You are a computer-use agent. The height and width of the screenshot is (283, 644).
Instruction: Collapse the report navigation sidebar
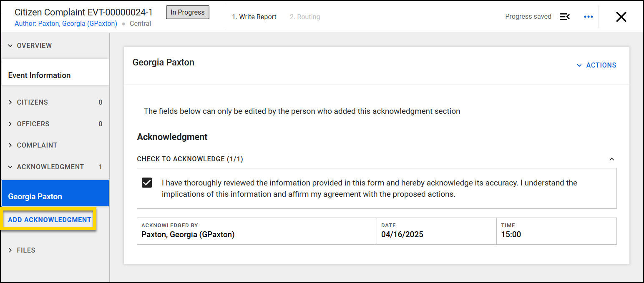[565, 17]
